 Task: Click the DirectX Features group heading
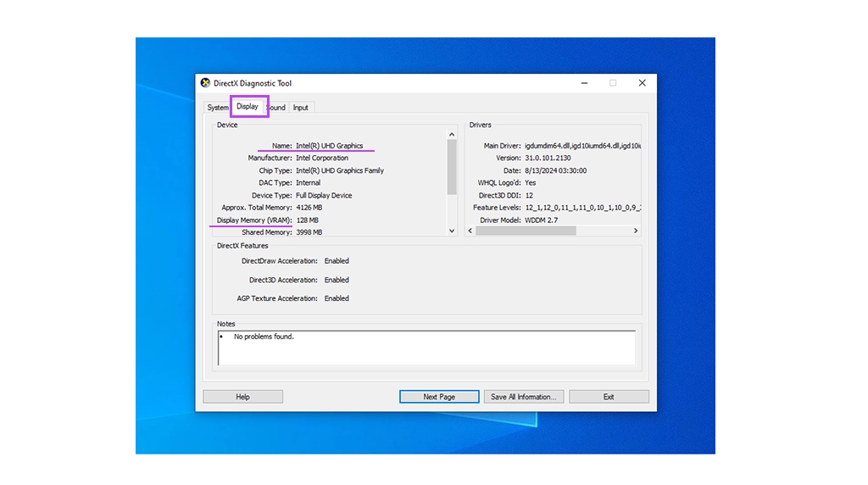tap(242, 246)
